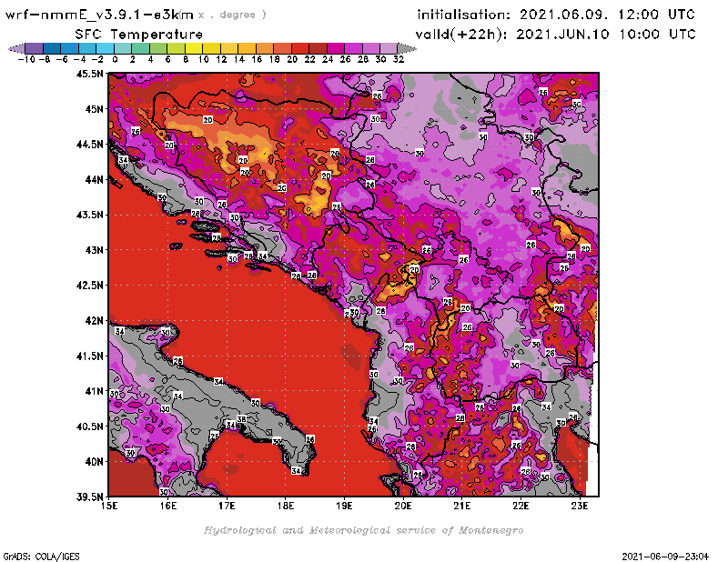Select the red 20 to 22 legend swatch
728x562 pixels.
pyautogui.click(x=300, y=48)
